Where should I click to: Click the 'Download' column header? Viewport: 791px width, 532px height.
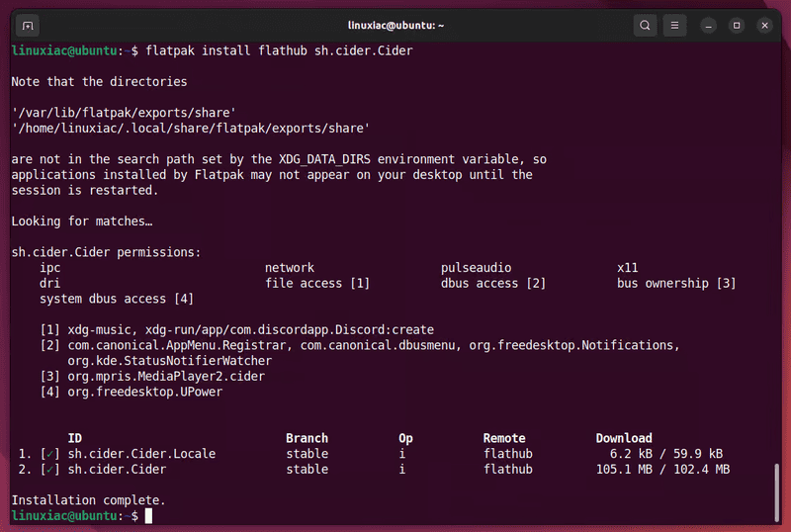(x=623, y=438)
